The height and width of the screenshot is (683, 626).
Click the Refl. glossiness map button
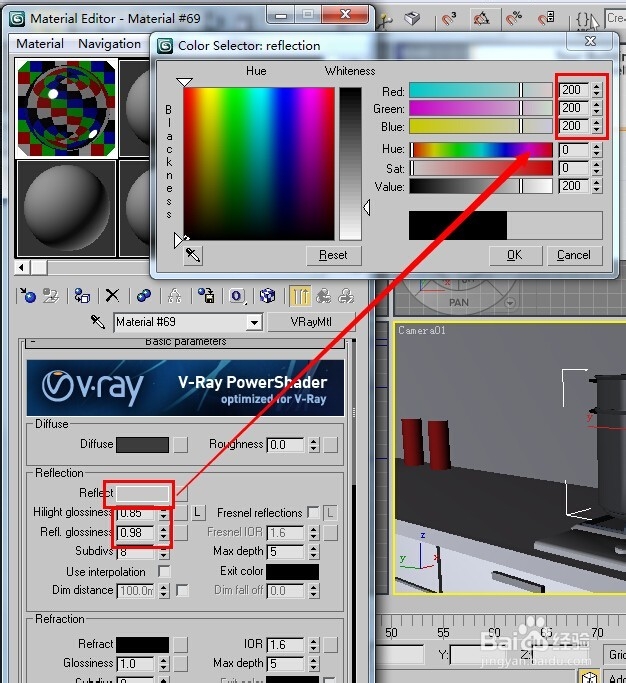tap(181, 532)
